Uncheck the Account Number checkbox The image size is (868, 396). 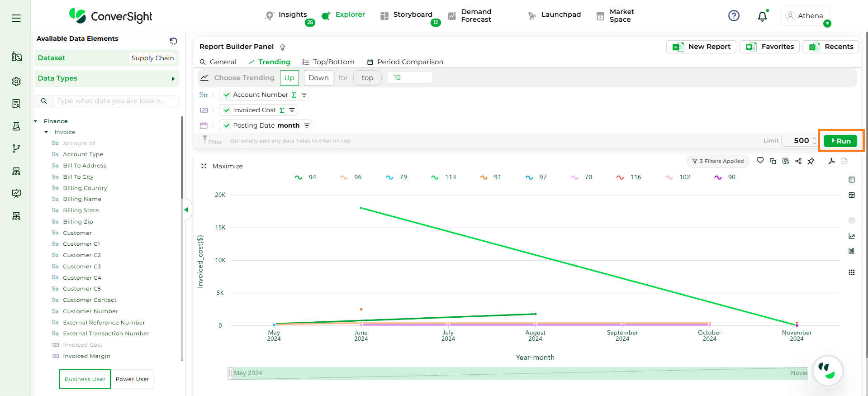[227, 95]
